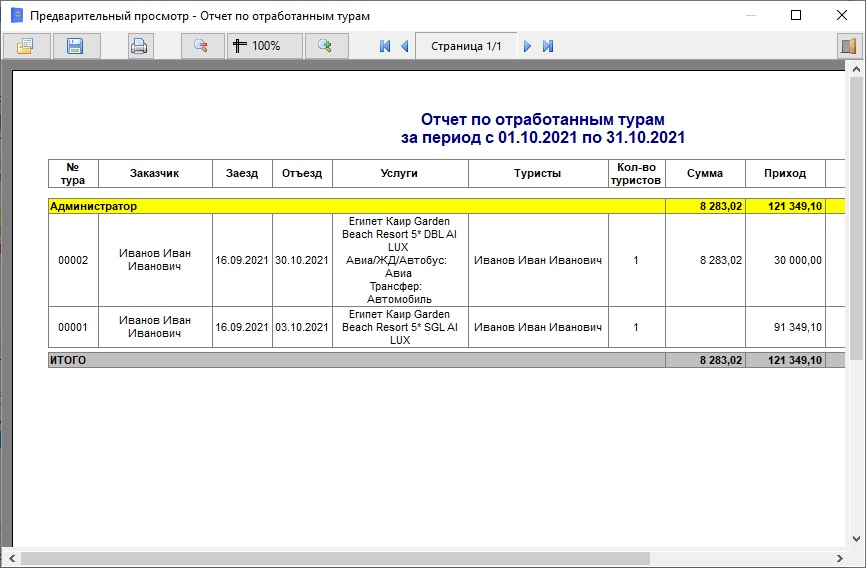This screenshot has width=866, height=568.
Task: Click the open report file icon
Action: (x=26, y=46)
